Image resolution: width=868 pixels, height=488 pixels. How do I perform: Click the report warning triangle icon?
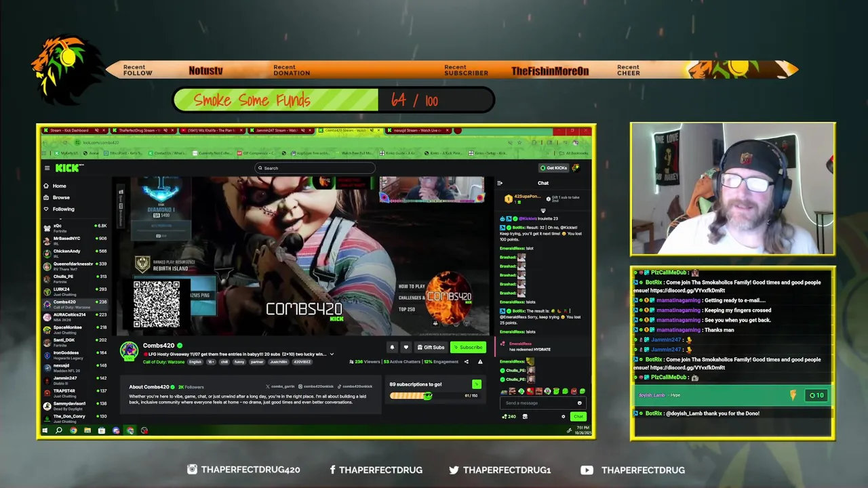[x=479, y=362]
